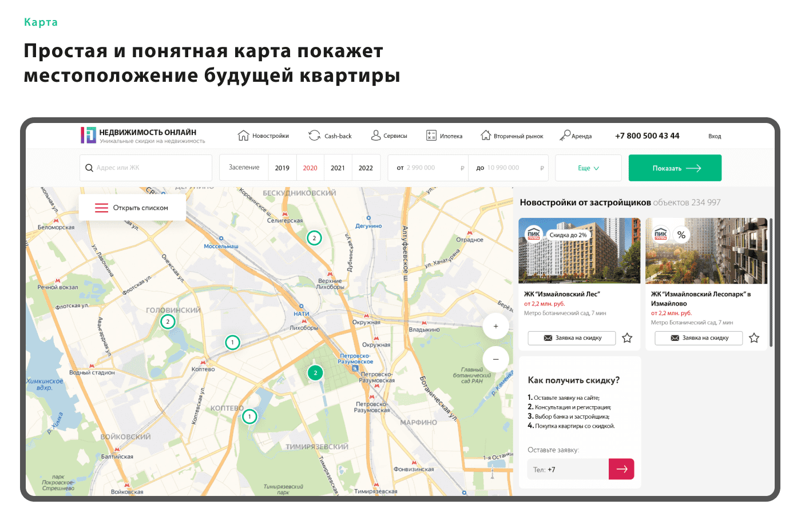This screenshot has height=532, width=801.
Task: Click Заявка на скидку for Измайловский Лес
Action: 572,338
